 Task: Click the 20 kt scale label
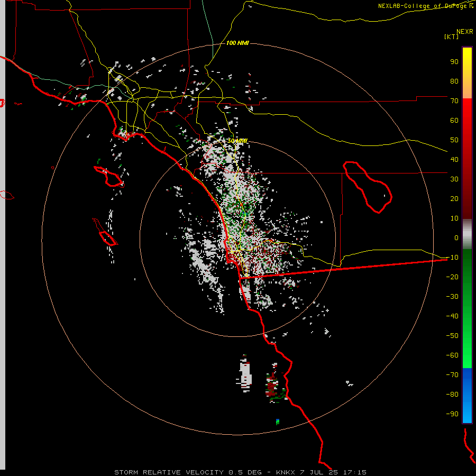coord(454,199)
